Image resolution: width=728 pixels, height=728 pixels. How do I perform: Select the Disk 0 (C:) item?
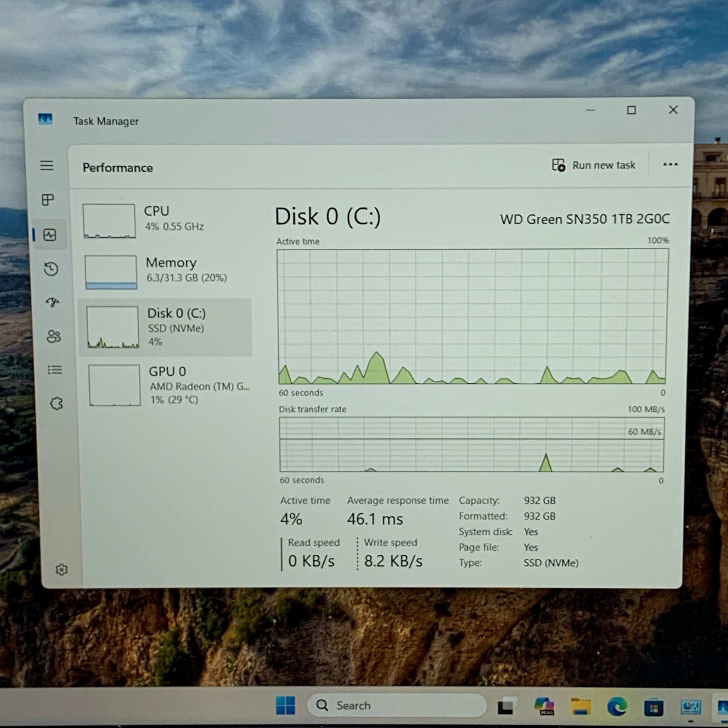[x=166, y=327]
